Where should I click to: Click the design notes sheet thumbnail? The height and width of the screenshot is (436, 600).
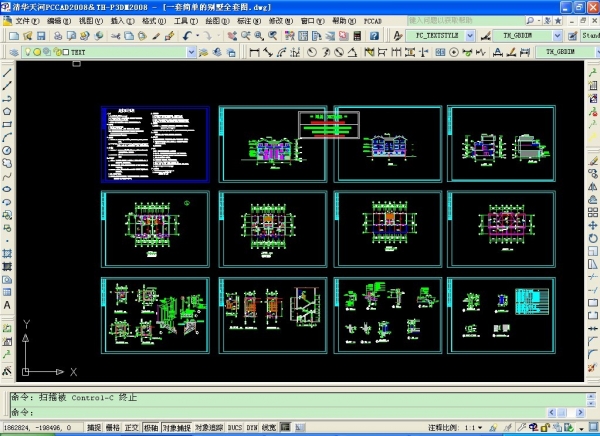pos(154,144)
